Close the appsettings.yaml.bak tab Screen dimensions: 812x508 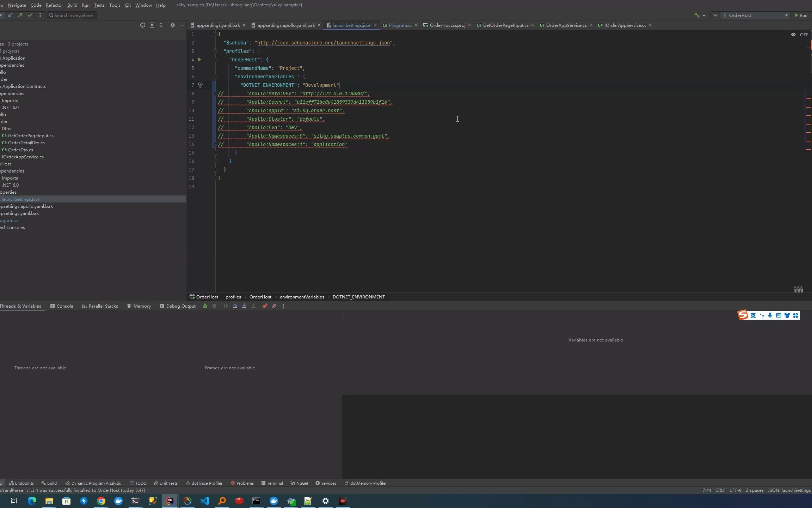244,25
